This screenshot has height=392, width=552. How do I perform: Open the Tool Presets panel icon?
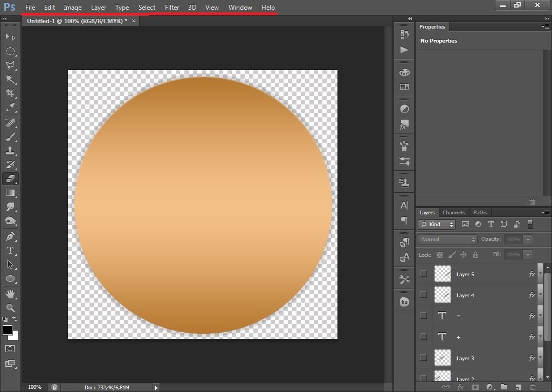pos(404,280)
